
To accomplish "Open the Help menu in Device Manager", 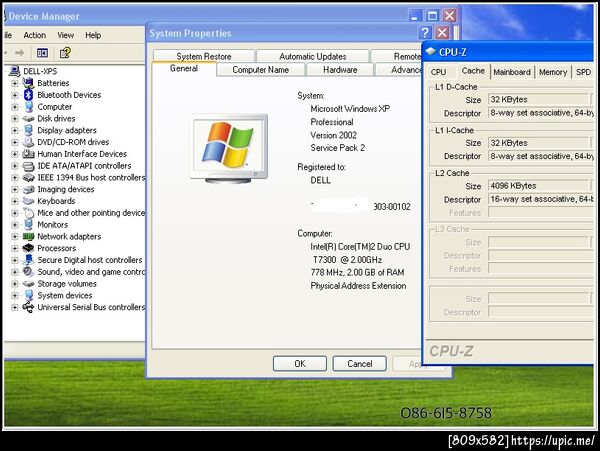I will pos(93,35).
